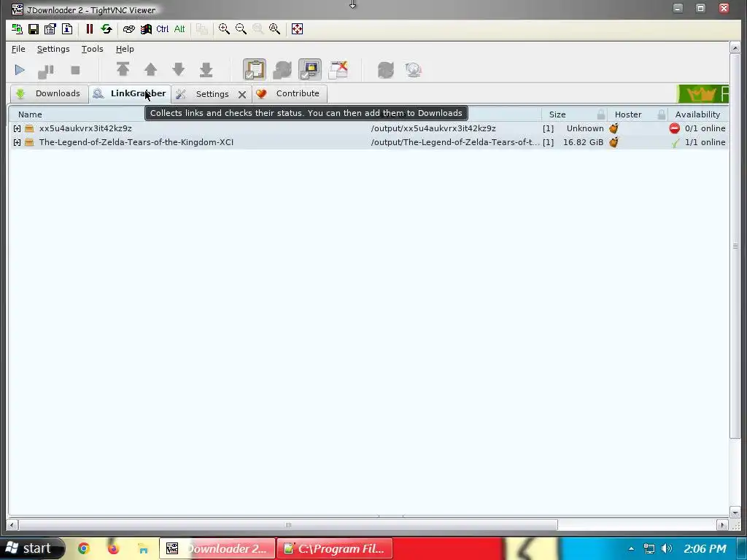Expand The-Legend-of-Zelda-Tears-of-the-Kingdom-XCI package
The width and height of the screenshot is (747, 560).
(x=18, y=142)
